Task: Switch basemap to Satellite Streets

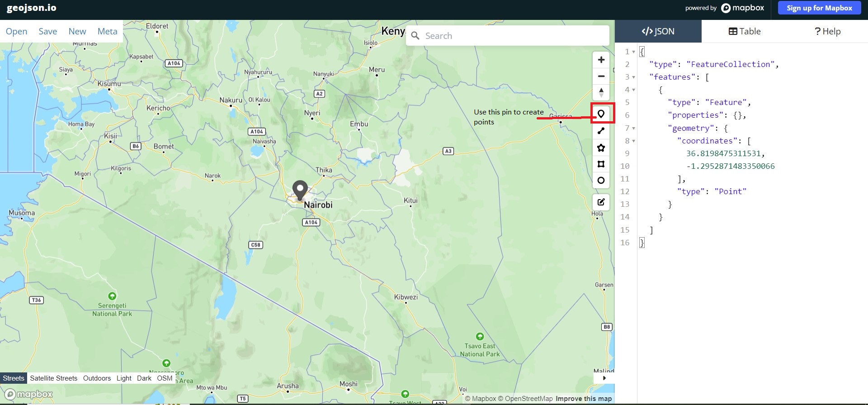Action: [53, 378]
